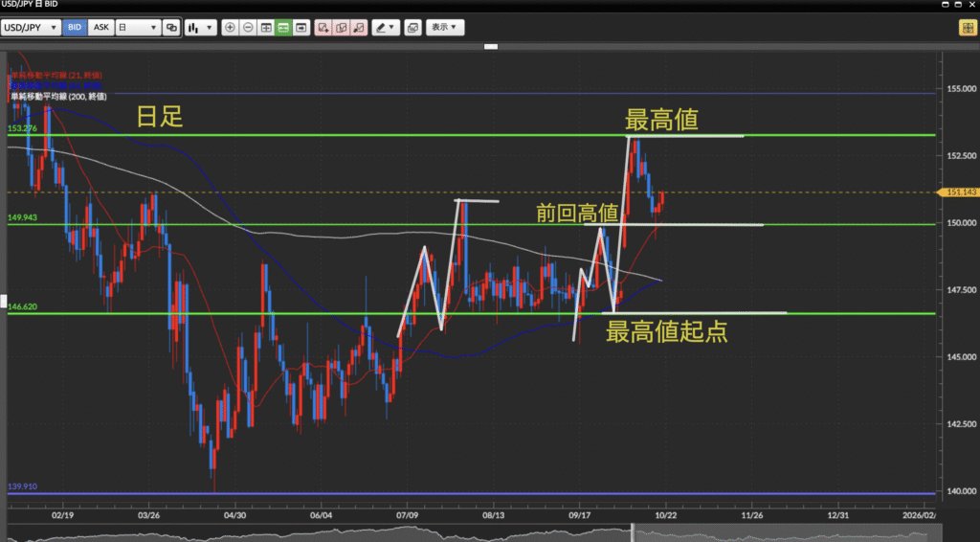Open the 表示 display menu
The height and width of the screenshot is (542, 980).
(x=444, y=28)
